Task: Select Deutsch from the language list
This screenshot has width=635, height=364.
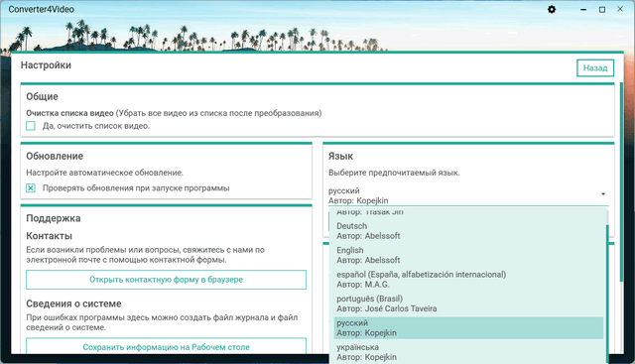Action: tap(468, 231)
